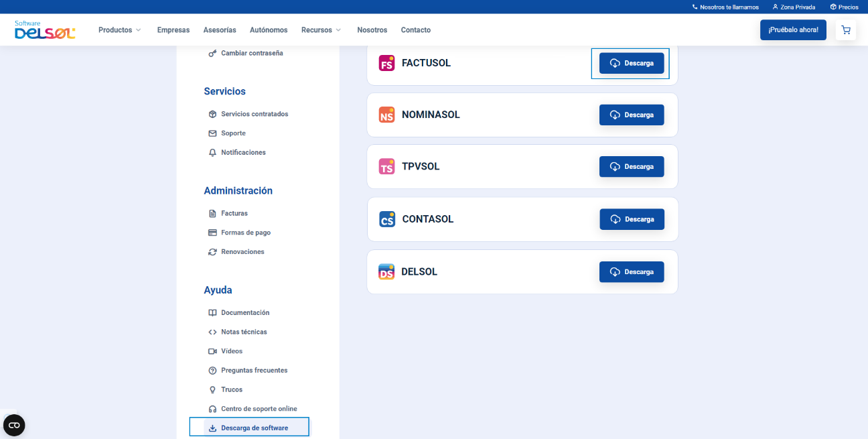Click the NOMINASOL app icon
This screenshot has height=439, width=868.
[386, 115]
